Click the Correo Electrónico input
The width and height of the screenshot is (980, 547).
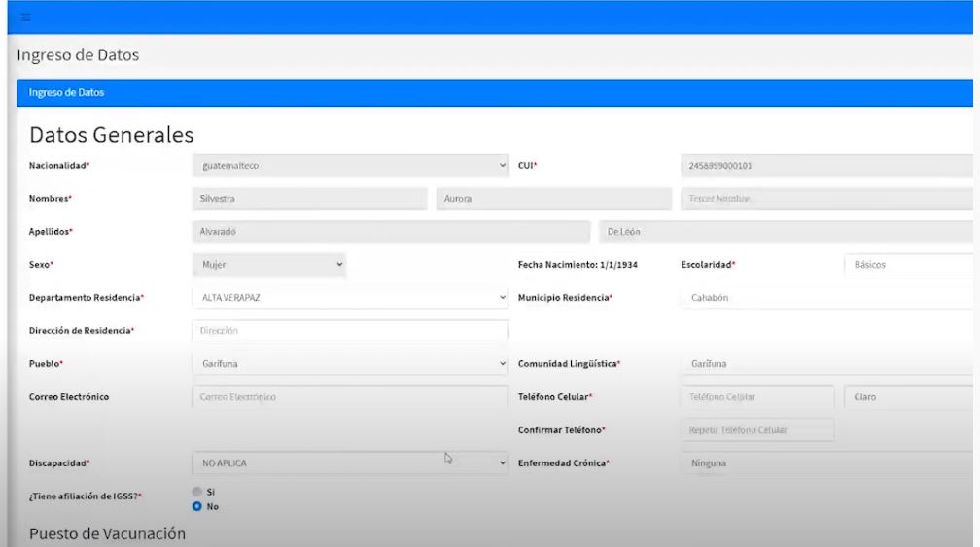point(350,397)
